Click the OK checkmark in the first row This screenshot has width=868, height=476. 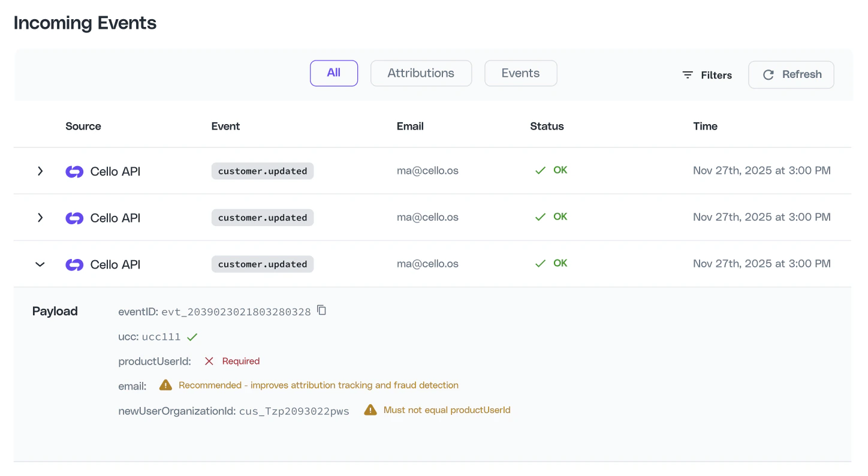pos(540,170)
